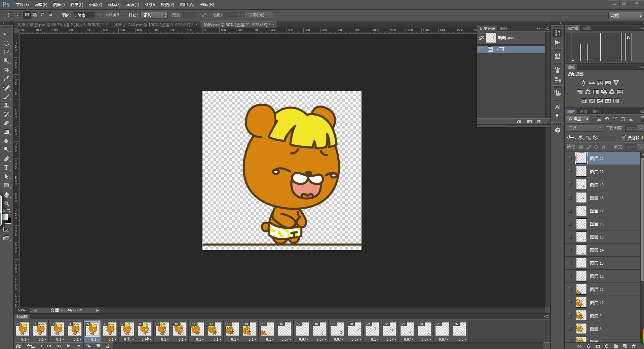Select the Move tool
644x349 pixels.
pyautogui.click(x=6, y=35)
